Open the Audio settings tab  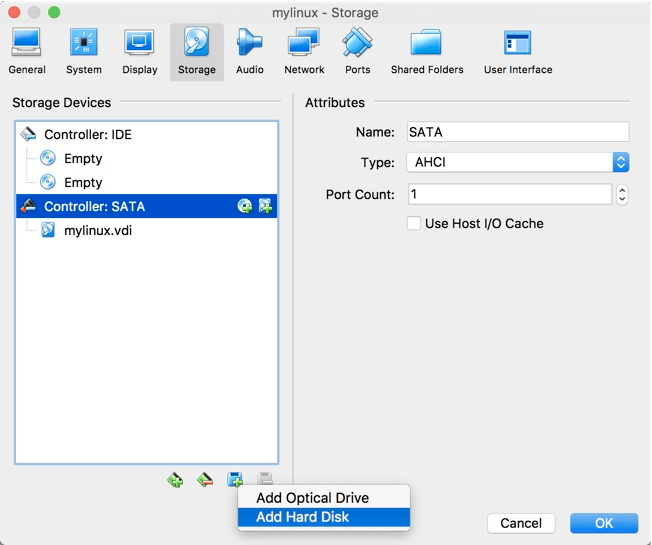tap(249, 52)
